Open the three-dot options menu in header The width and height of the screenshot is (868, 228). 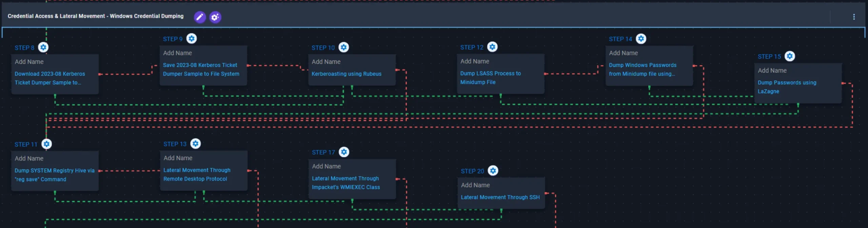pos(853,17)
